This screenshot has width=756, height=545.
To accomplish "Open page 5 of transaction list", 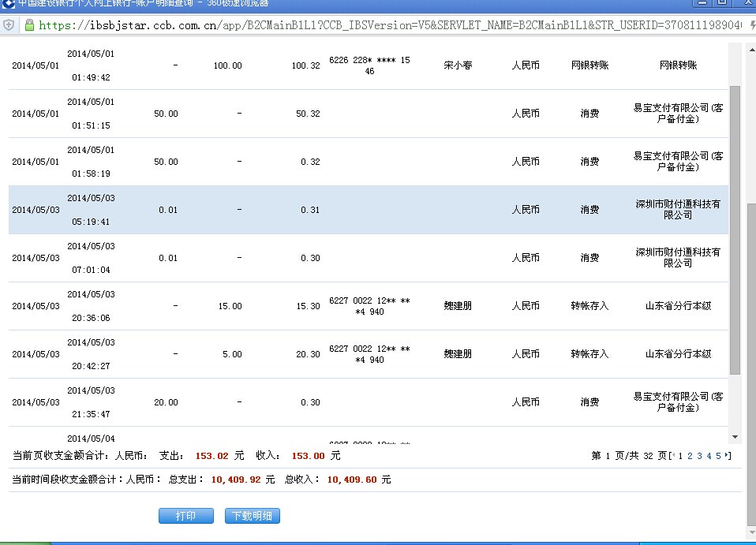I will (718, 456).
